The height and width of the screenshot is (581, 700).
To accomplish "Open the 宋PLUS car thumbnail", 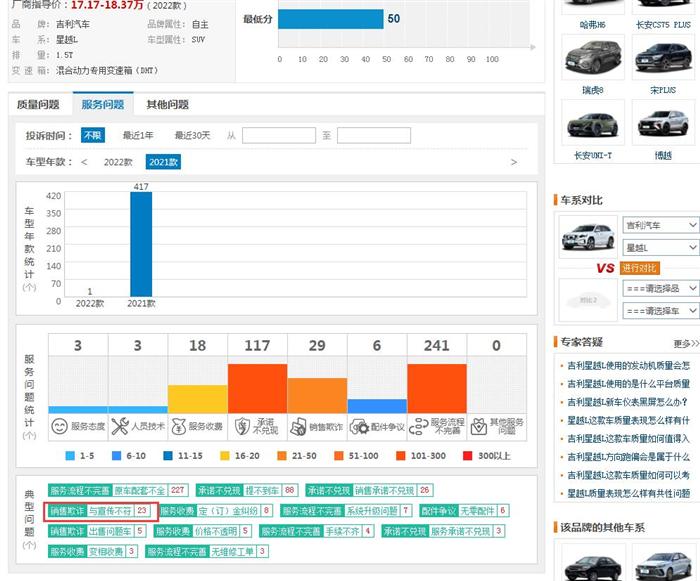I will [663, 57].
